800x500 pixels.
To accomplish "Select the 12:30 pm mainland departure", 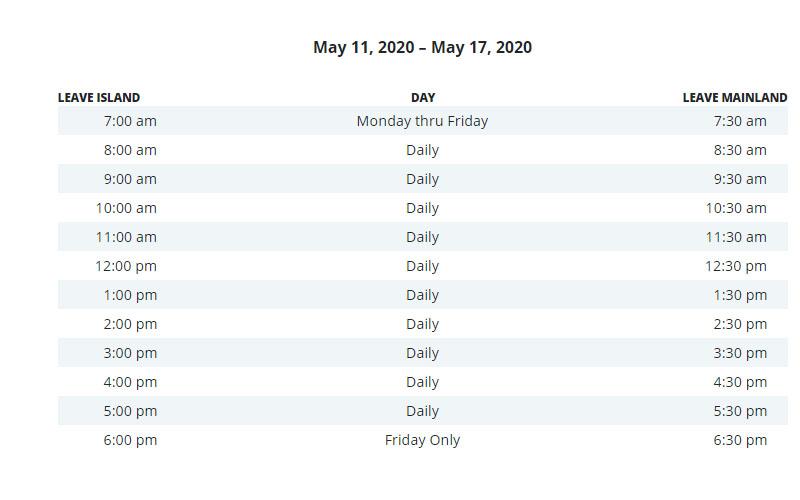I will tap(736, 266).
